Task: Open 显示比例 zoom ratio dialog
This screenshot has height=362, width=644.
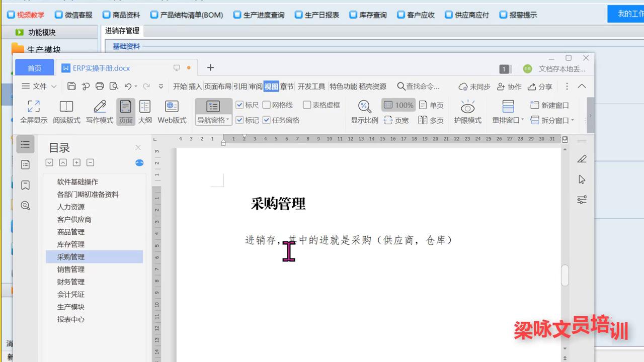Action: click(x=364, y=111)
